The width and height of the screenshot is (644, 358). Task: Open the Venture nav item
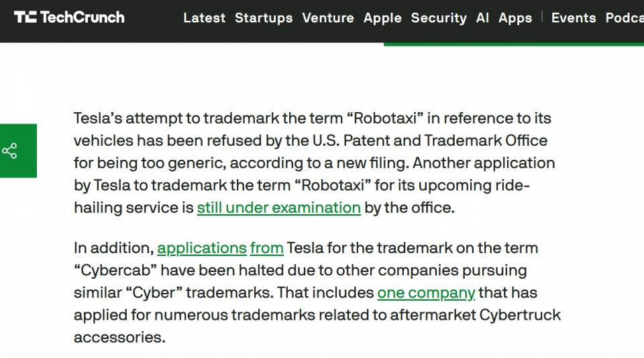(x=328, y=17)
